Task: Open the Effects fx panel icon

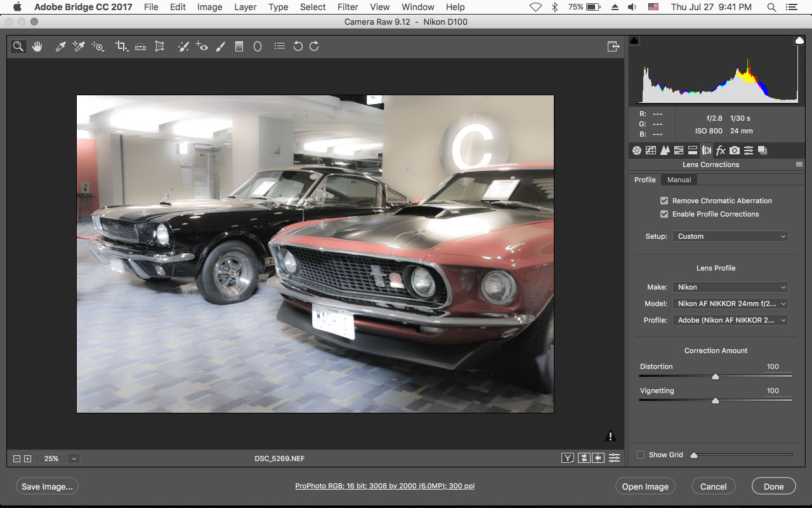Action: [720, 150]
